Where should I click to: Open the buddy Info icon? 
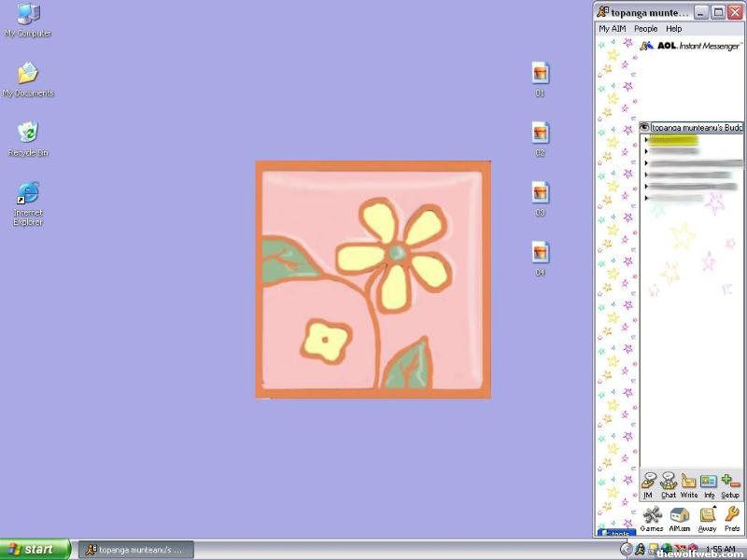coord(709,483)
